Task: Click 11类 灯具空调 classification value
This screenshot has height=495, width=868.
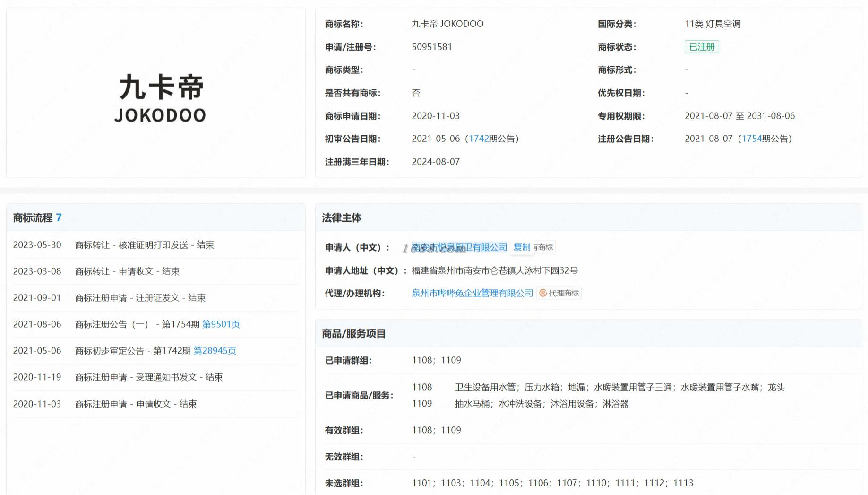Action: pos(713,24)
